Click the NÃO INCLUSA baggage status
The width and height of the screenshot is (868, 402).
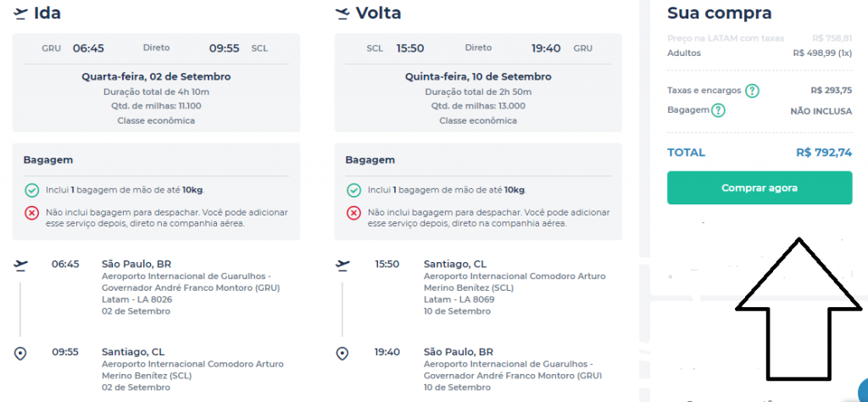click(821, 111)
